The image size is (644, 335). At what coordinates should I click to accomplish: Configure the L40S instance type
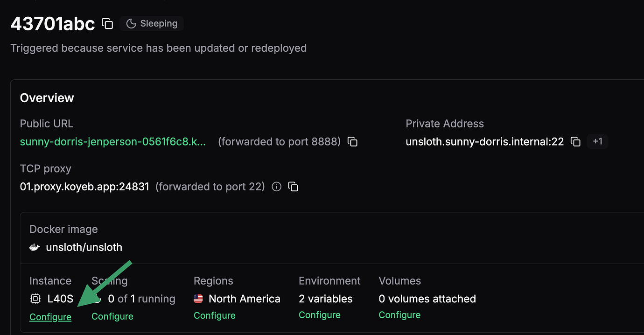click(x=50, y=317)
